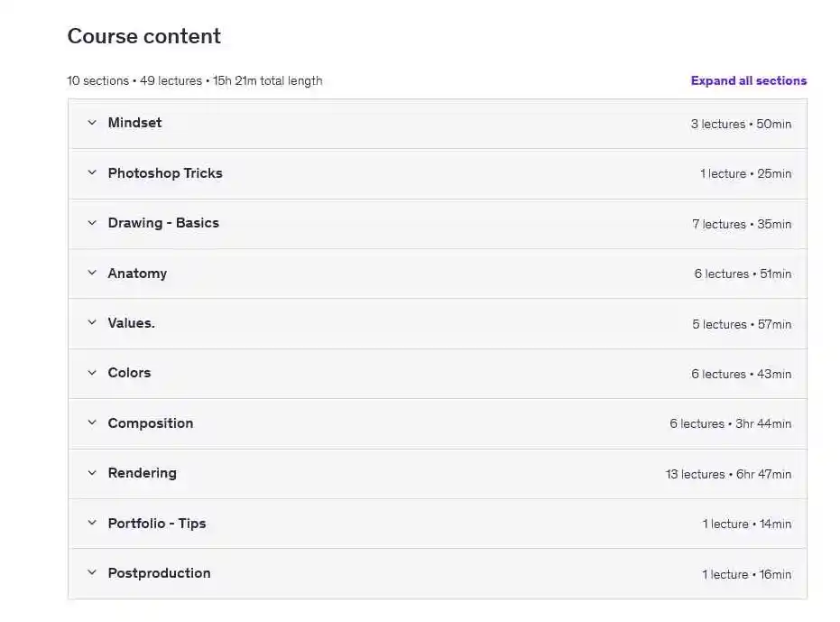Click the Anatomy 6 lectures 51min text
840x622 pixels.
743,274
